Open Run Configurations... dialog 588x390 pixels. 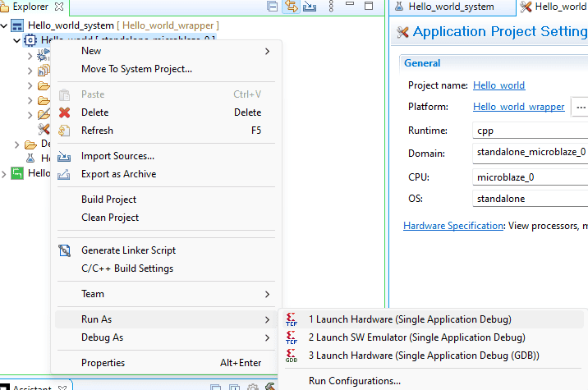pyautogui.click(x=354, y=380)
